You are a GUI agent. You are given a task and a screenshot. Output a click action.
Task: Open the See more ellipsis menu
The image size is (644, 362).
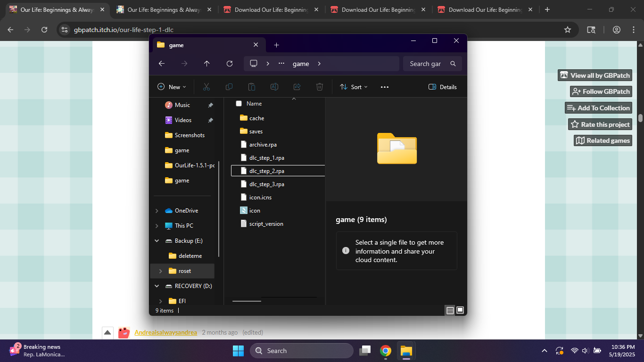(x=384, y=87)
